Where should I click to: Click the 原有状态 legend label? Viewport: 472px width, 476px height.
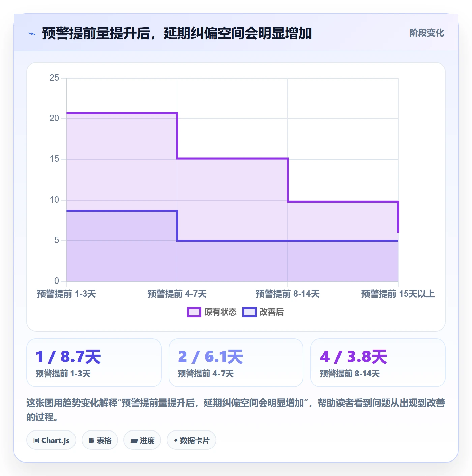pyautogui.click(x=220, y=312)
